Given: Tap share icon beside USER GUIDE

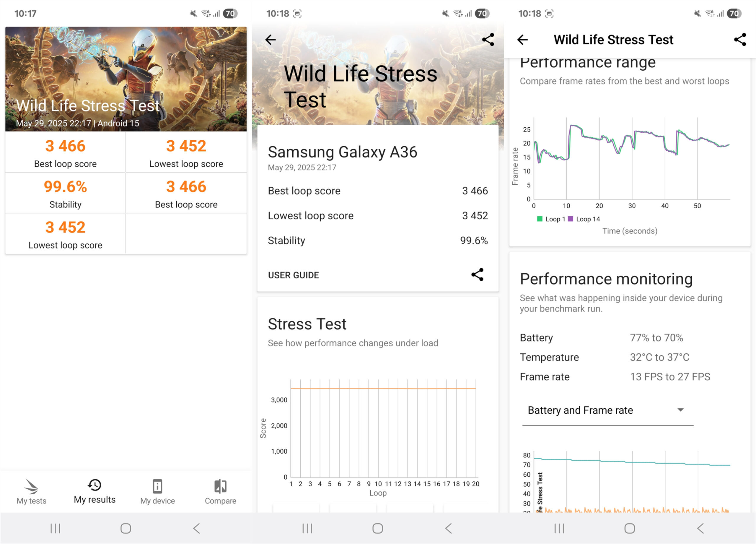Looking at the screenshot, I should coord(477,275).
